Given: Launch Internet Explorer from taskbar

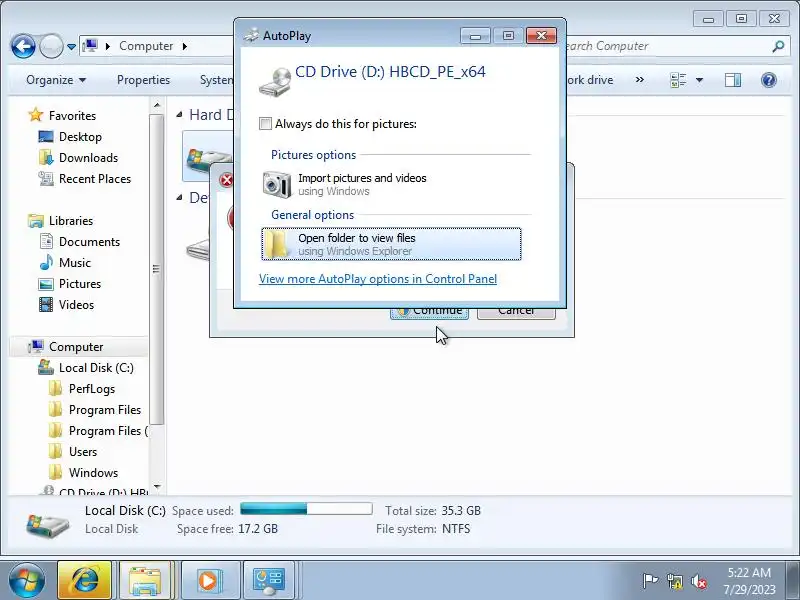Looking at the screenshot, I should [84, 580].
